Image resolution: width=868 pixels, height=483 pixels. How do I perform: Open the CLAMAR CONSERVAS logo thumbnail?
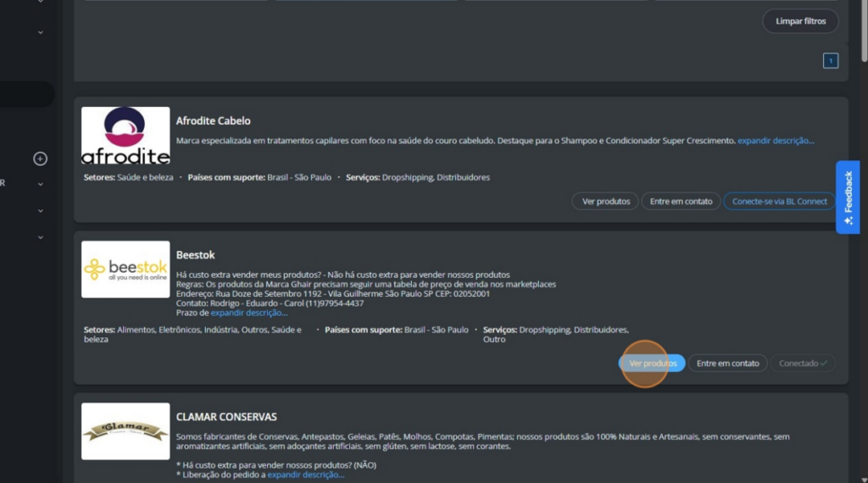click(125, 431)
